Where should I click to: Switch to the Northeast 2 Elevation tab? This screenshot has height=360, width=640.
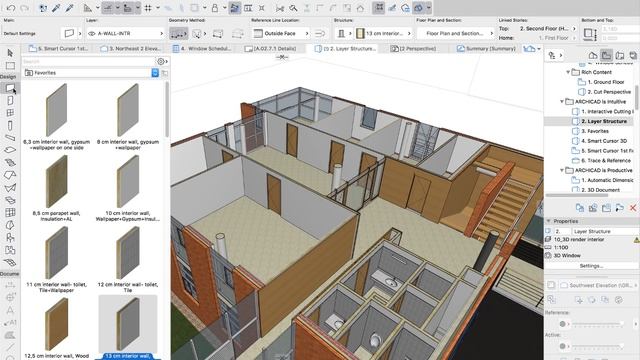[x=131, y=49]
